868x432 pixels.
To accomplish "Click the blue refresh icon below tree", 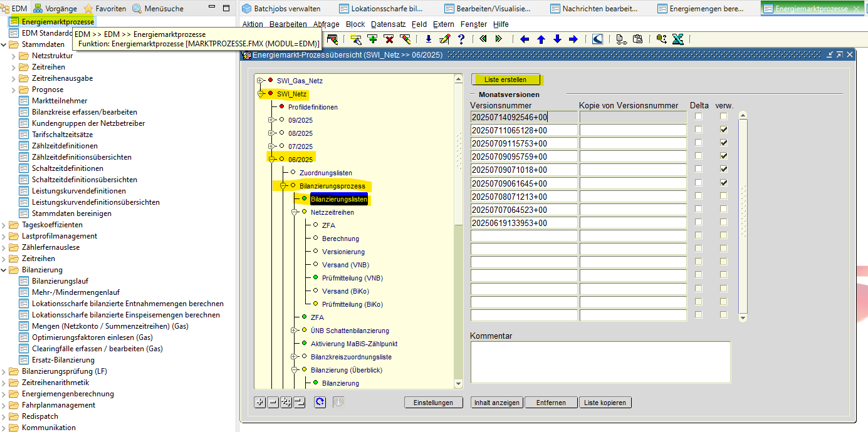I will 320,402.
